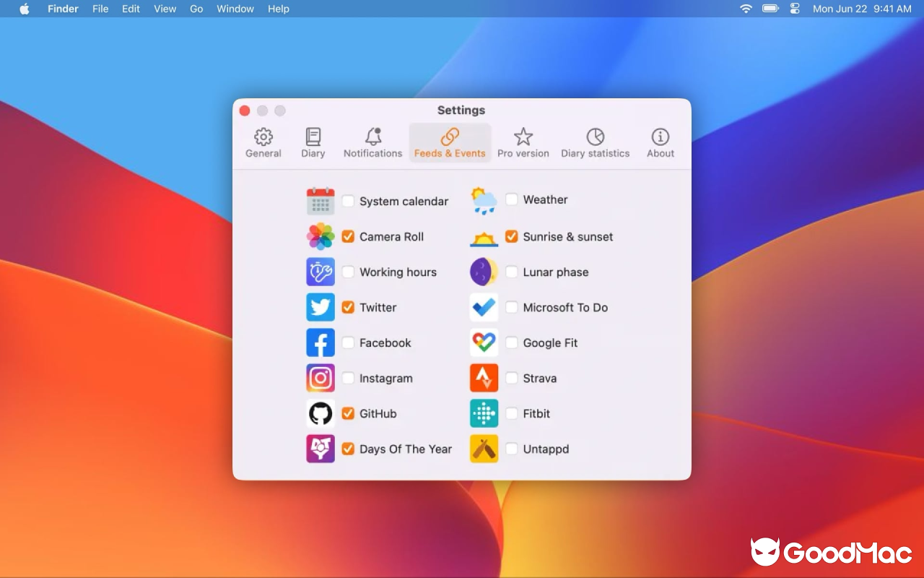Click the date and time in the menu bar
924x578 pixels.
tap(862, 9)
